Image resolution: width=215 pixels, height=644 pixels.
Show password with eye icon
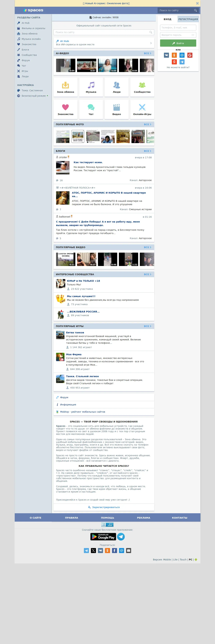[193, 35]
